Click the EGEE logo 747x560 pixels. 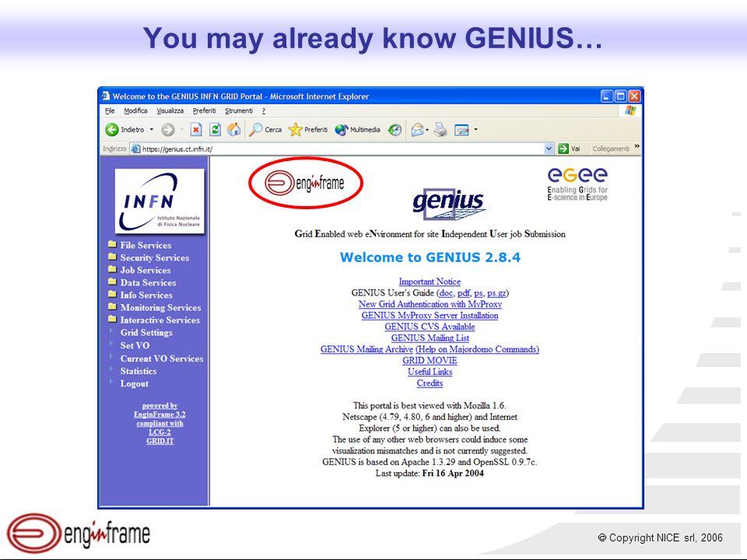pyautogui.click(x=577, y=184)
